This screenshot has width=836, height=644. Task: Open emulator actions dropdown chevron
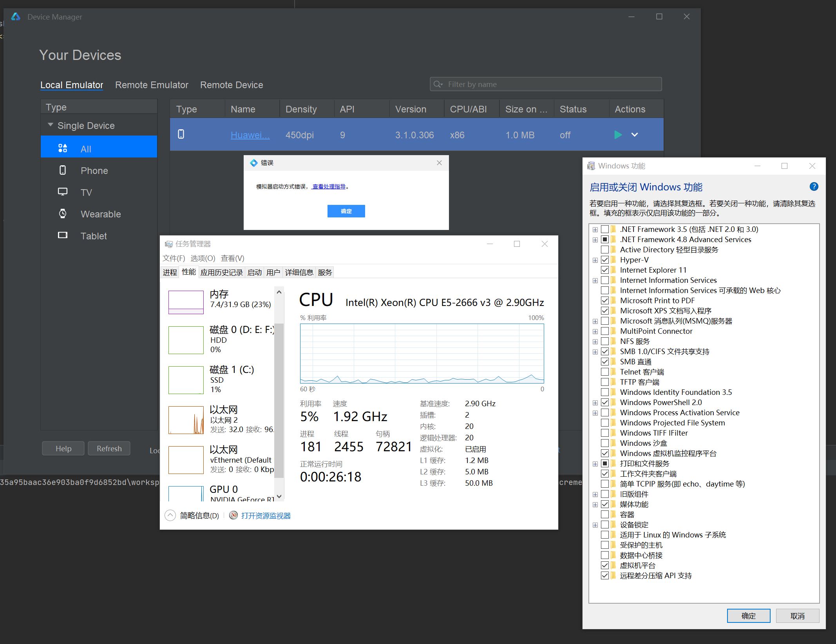click(635, 135)
